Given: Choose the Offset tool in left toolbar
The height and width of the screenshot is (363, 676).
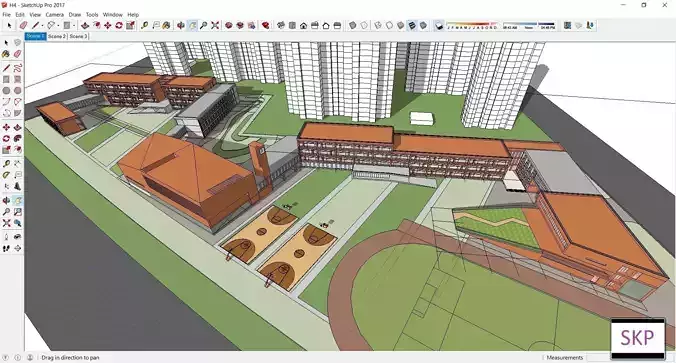Looking at the screenshot, I should point(17,150).
